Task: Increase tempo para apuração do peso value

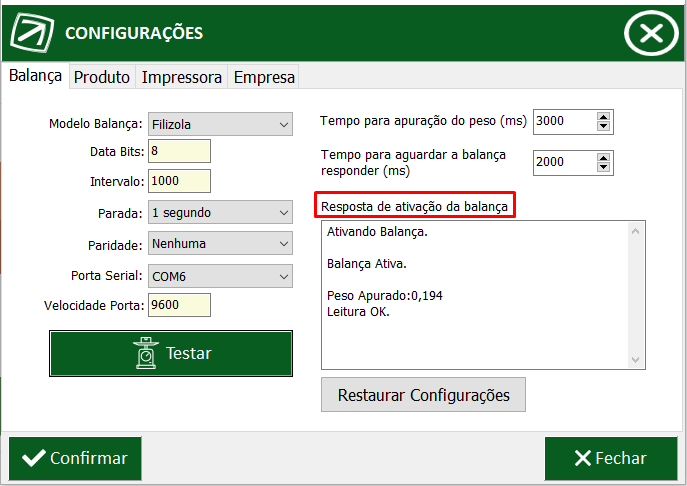Action: point(603,117)
